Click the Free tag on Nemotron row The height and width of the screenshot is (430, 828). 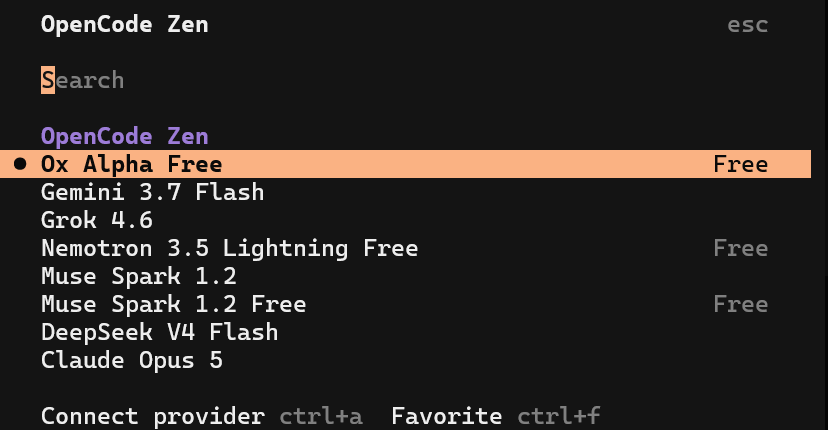point(740,248)
